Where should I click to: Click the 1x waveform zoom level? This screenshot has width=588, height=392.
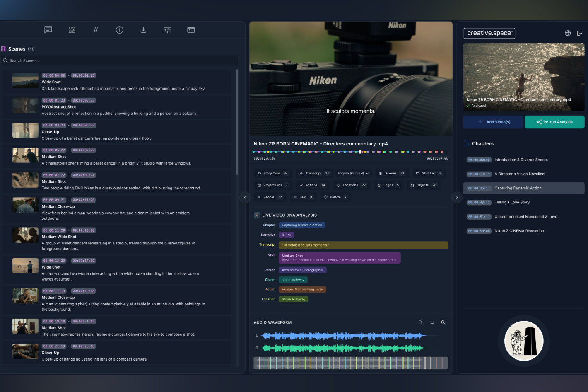432,322
